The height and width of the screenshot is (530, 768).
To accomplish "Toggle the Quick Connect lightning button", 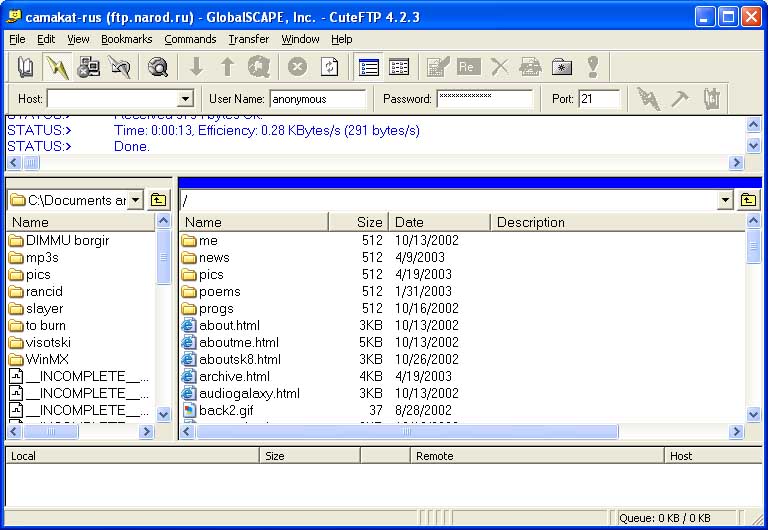I will pyautogui.click(x=57, y=67).
